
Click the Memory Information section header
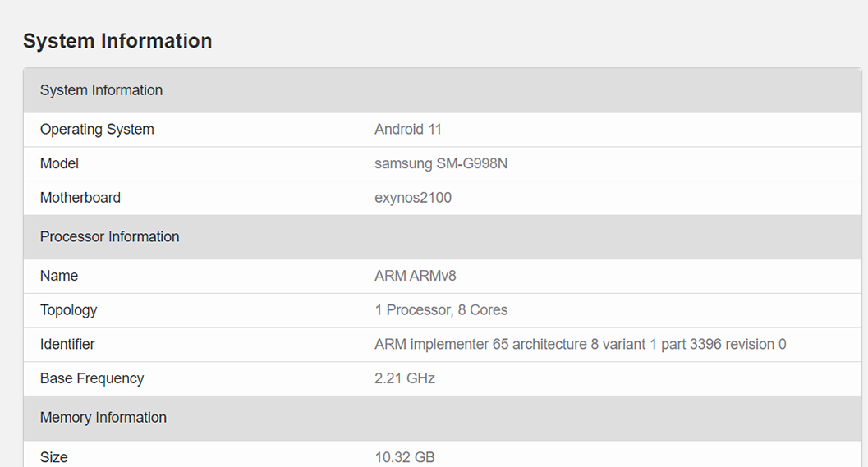click(x=103, y=418)
